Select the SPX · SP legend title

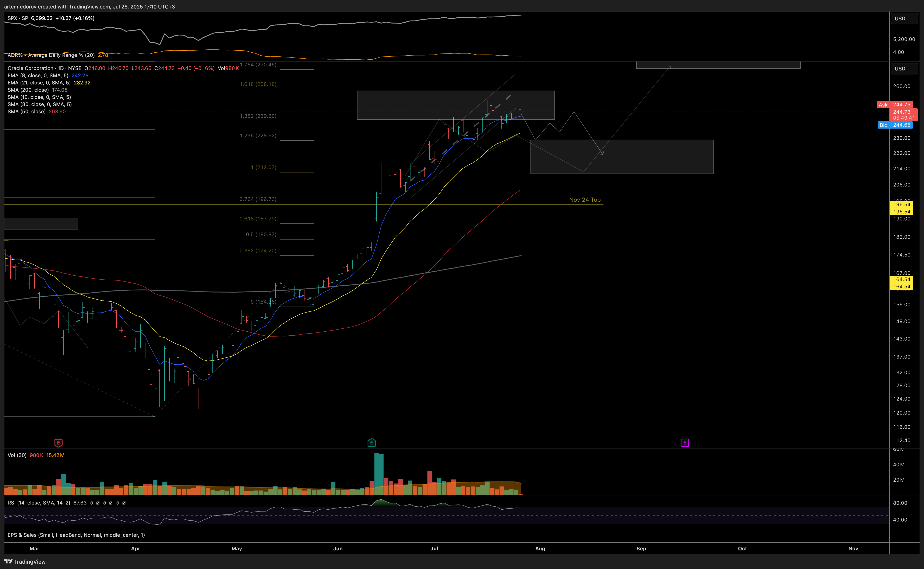[x=18, y=18]
